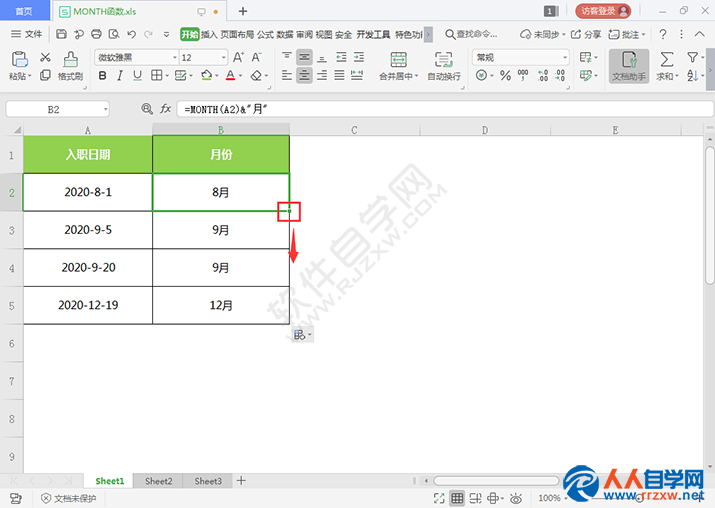Open the font size dropdown
Image resolution: width=715 pixels, height=508 pixels.
[x=223, y=57]
